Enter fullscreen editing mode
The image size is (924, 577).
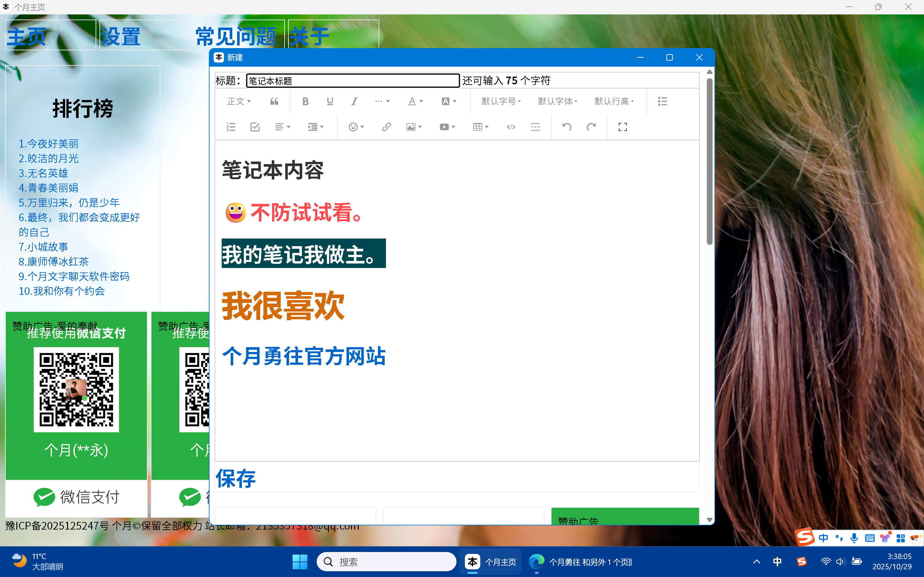622,127
